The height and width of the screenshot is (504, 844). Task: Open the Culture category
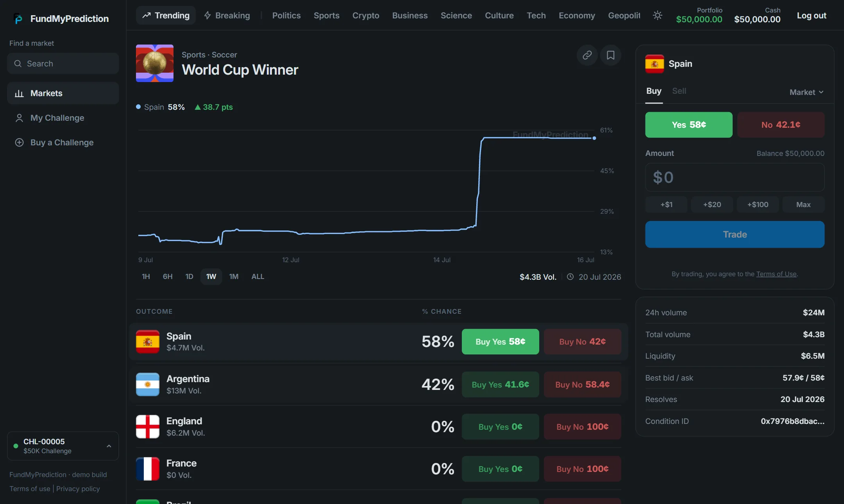[x=499, y=15]
